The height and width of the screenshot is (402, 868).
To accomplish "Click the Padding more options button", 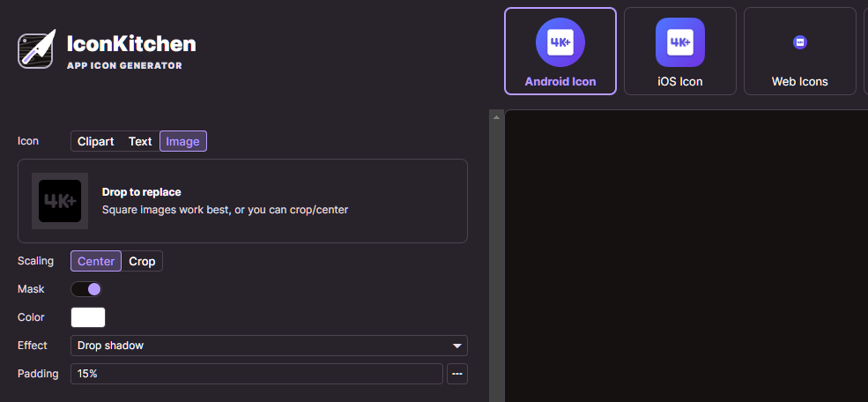I will tap(457, 374).
